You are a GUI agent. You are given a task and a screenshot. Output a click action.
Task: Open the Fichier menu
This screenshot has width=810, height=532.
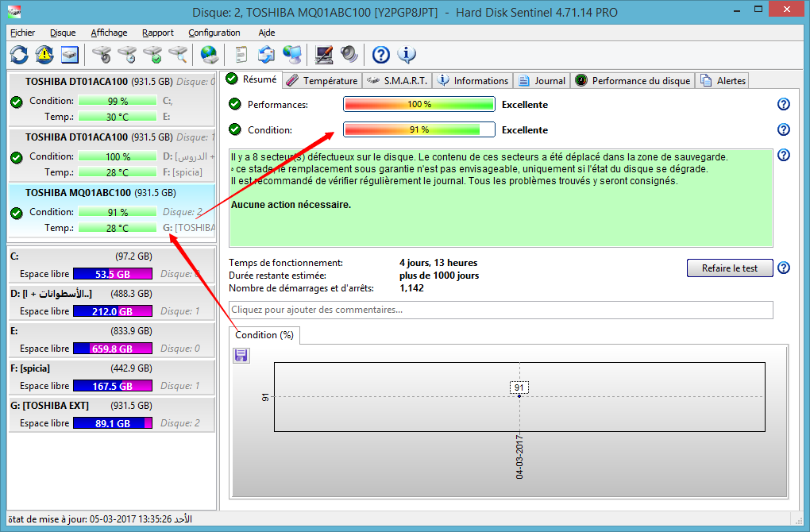pyautogui.click(x=23, y=33)
